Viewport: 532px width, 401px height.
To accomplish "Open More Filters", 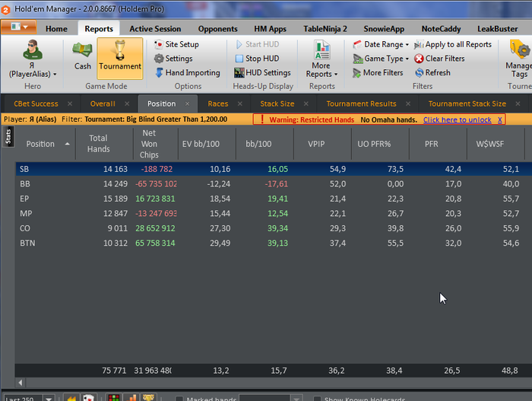I will (378, 73).
